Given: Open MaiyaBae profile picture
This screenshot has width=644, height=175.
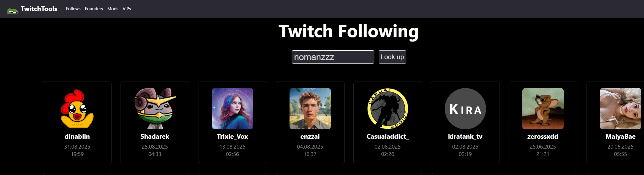Looking at the screenshot, I should pyautogui.click(x=621, y=109).
